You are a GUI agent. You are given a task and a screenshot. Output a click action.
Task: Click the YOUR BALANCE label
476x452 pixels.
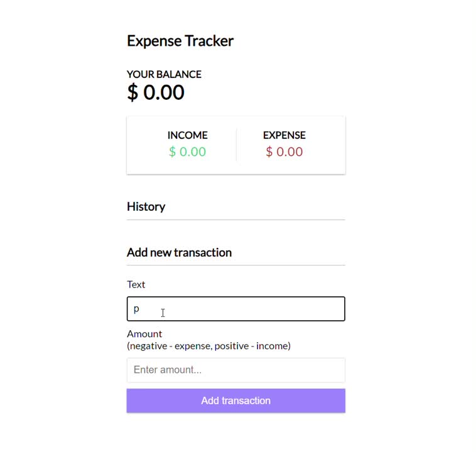[164, 74]
